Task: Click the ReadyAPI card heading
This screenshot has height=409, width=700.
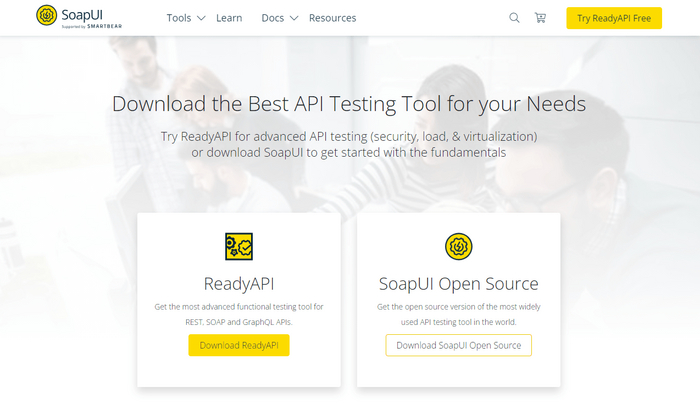Action: (x=239, y=284)
